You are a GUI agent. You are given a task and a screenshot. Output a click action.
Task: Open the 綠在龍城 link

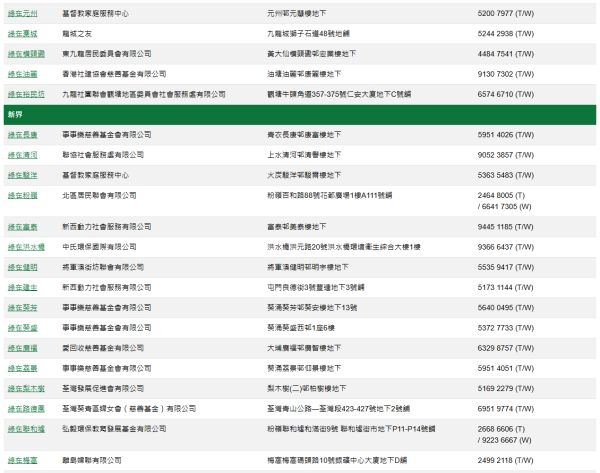coord(23,34)
